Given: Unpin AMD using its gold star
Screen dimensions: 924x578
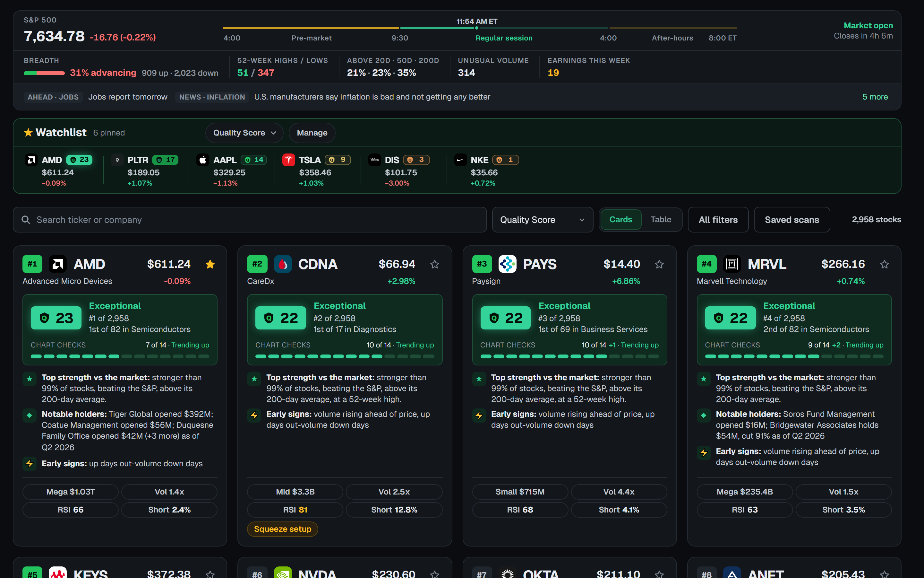Looking at the screenshot, I should 210,264.
